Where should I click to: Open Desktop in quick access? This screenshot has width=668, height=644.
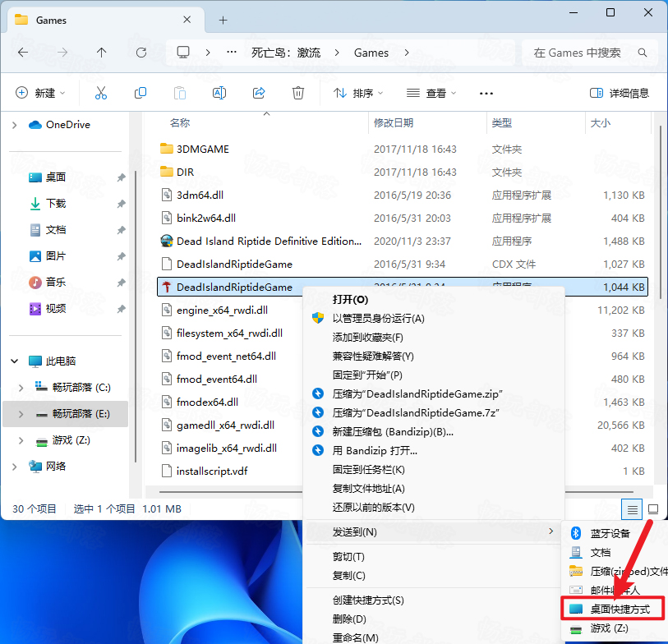(56, 177)
